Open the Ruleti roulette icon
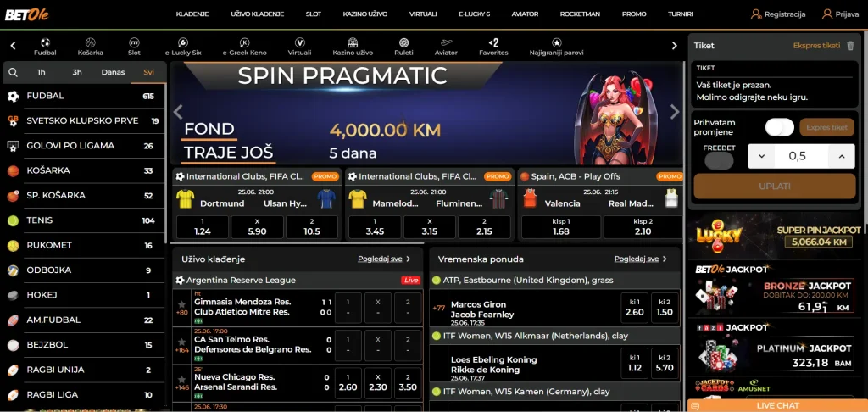Image resolution: width=868 pixels, height=412 pixels. point(403,42)
